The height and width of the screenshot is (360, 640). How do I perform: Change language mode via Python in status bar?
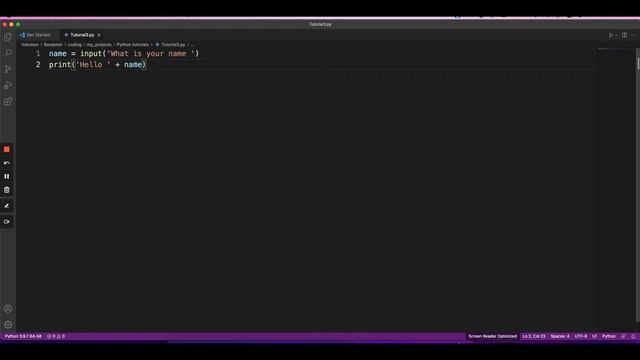(609, 336)
